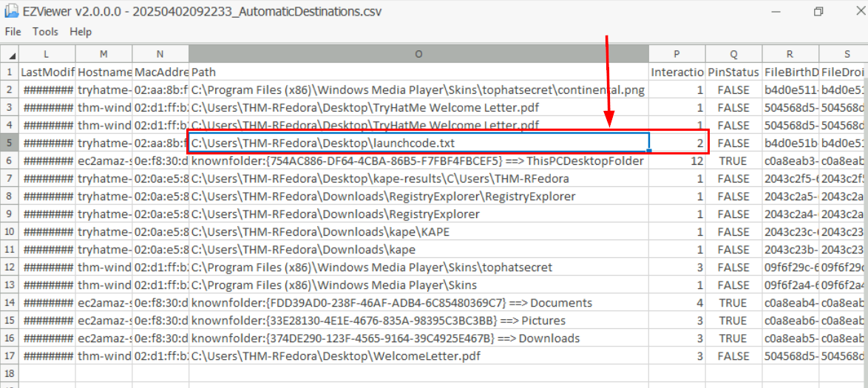
Task: Click the EZViewer app icon in title bar
Action: (11, 12)
